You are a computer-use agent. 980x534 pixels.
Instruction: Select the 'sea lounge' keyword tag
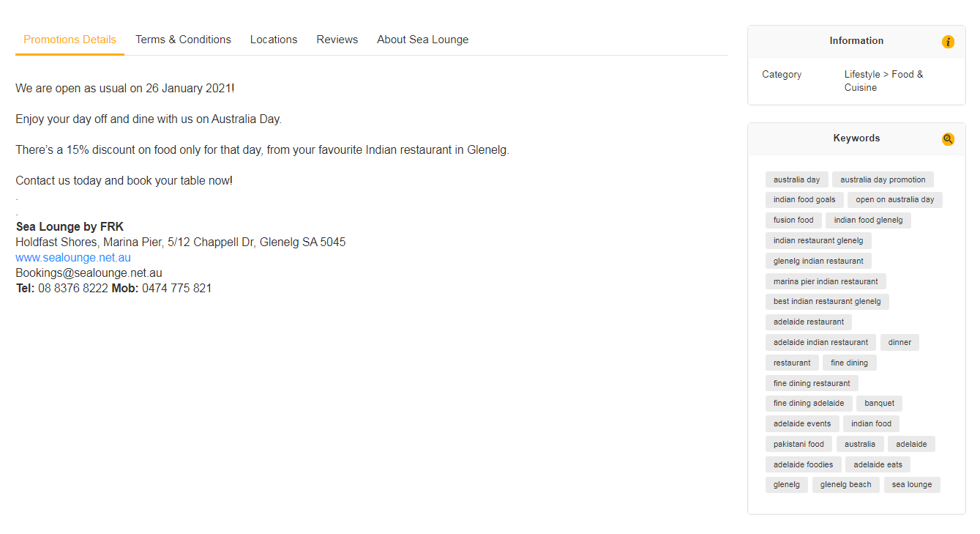(x=911, y=485)
